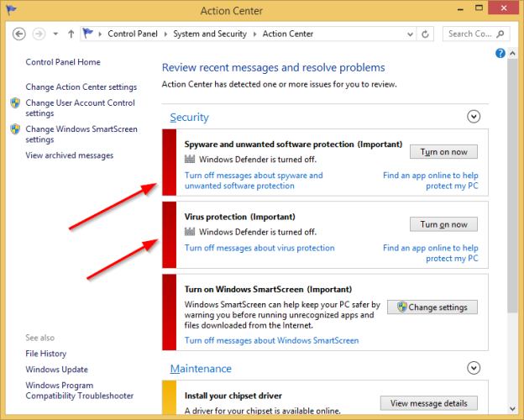Image resolution: width=524 pixels, height=420 pixels.
Task: Click the Maintenance section heading
Action: pyautogui.click(x=201, y=369)
